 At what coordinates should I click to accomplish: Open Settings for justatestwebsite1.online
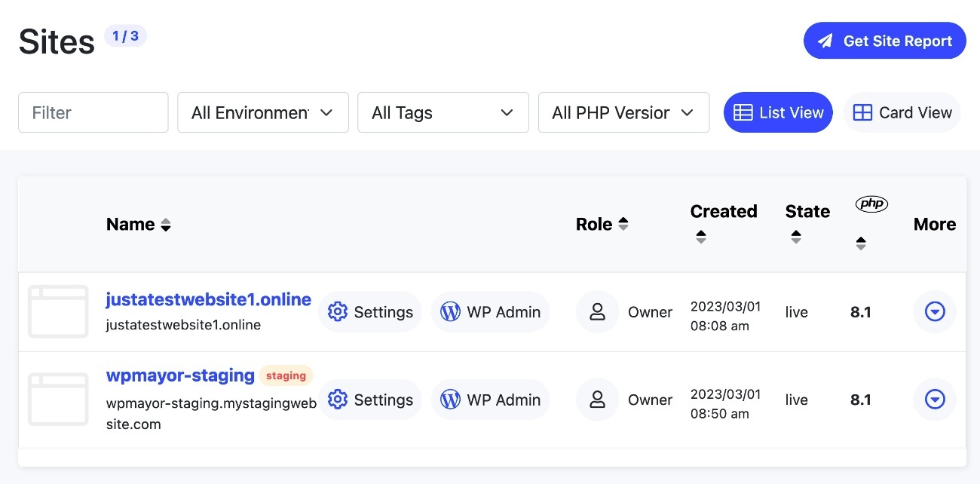pyautogui.click(x=370, y=312)
